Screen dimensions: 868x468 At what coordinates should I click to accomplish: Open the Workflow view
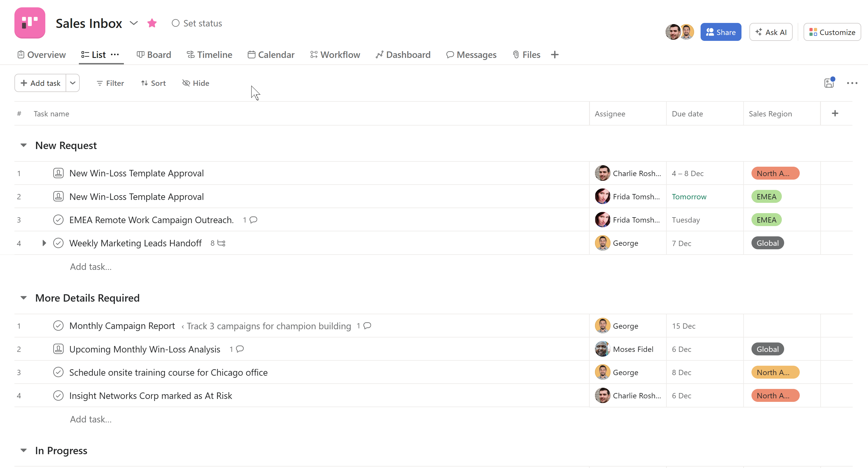coord(335,55)
